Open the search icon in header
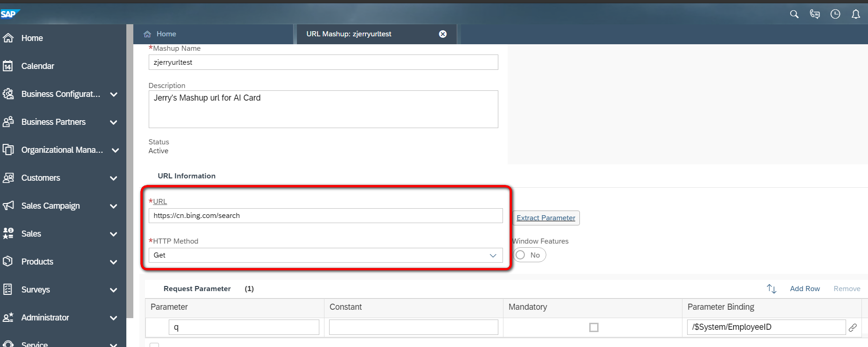This screenshot has height=347, width=868. tap(794, 14)
